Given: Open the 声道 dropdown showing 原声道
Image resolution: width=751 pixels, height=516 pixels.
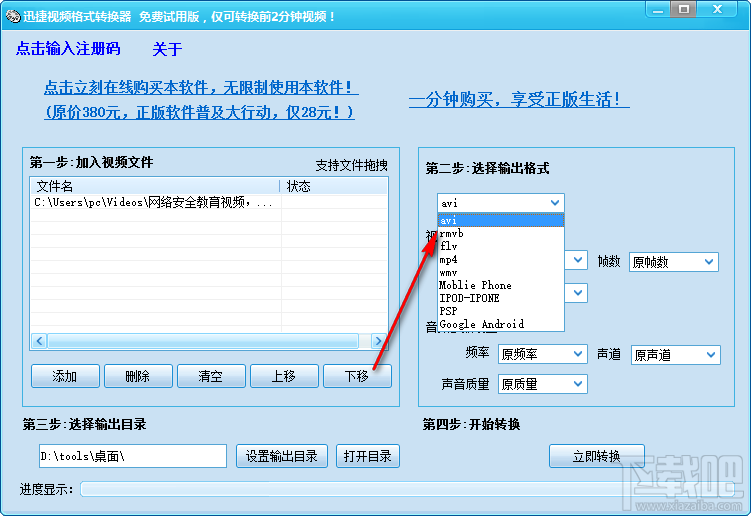Looking at the screenshot, I should (x=675, y=355).
